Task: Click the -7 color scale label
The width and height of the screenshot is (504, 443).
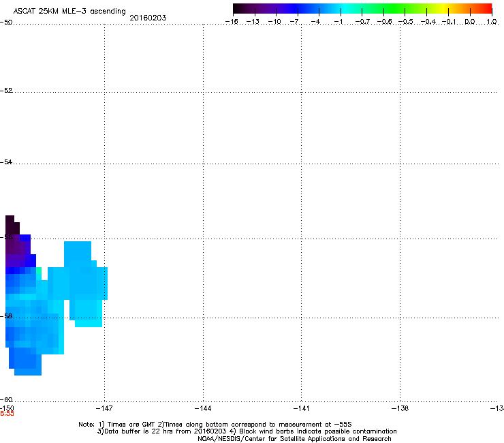Action: pyautogui.click(x=295, y=22)
